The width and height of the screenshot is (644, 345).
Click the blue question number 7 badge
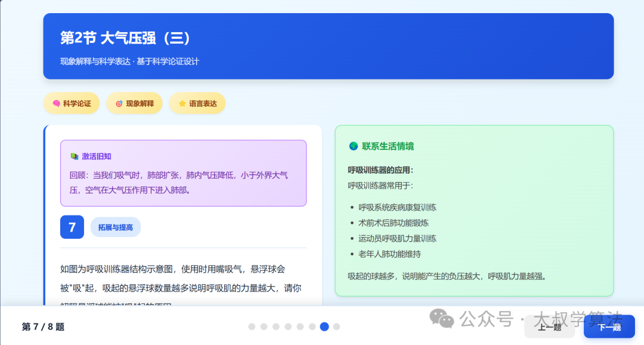click(x=72, y=227)
